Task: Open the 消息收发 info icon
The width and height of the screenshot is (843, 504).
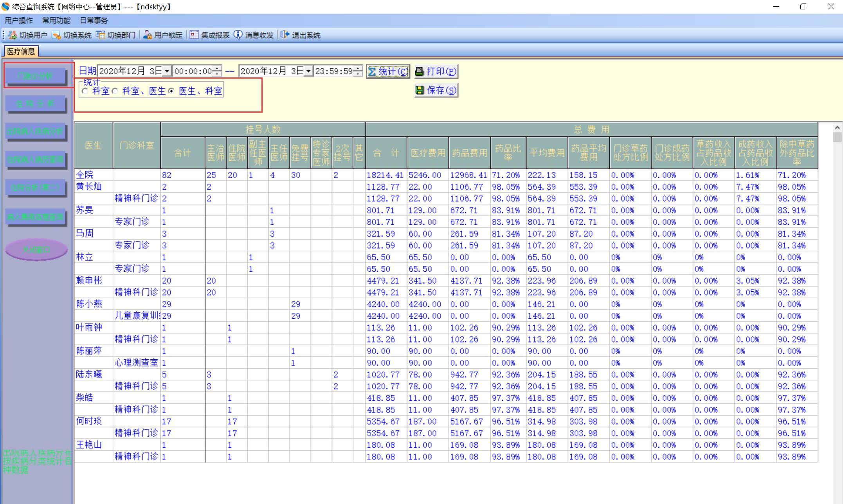Action: click(238, 35)
